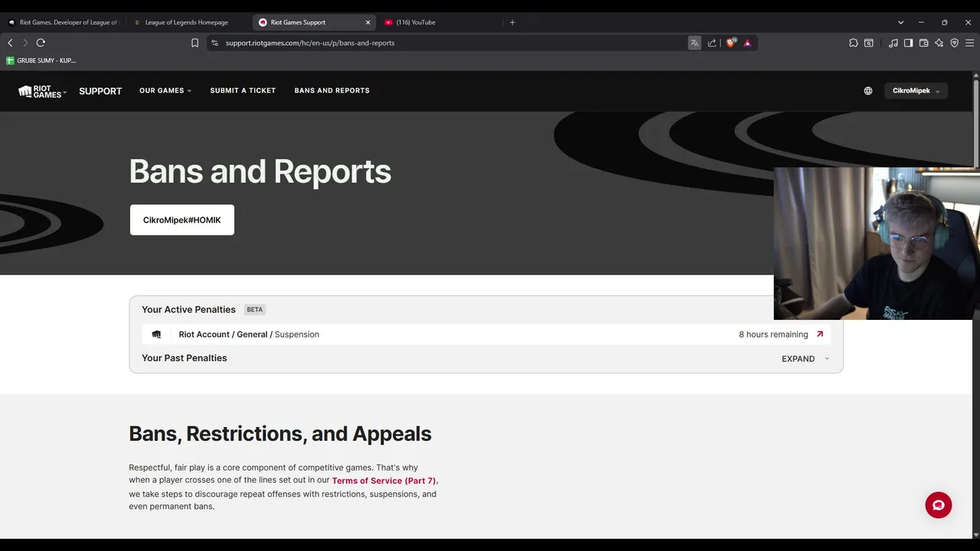Screen dimensions: 980x551
Task: Open Bans and Reports nav item
Action: (x=332, y=90)
